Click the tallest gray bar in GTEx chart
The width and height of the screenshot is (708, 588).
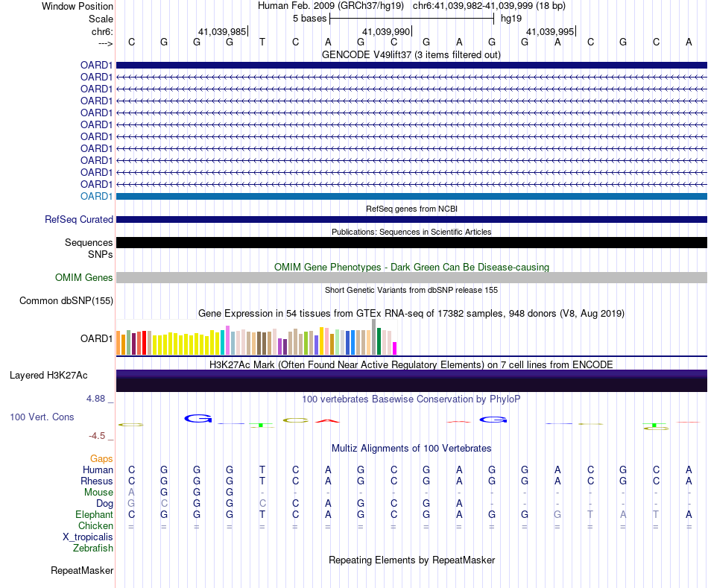pyautogui.click(x=373, y=337)
